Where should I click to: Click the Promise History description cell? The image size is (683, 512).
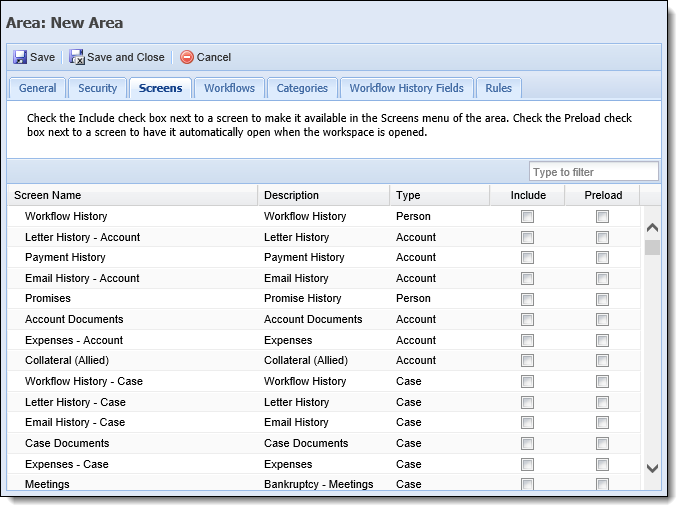click(x=303, y=298)
